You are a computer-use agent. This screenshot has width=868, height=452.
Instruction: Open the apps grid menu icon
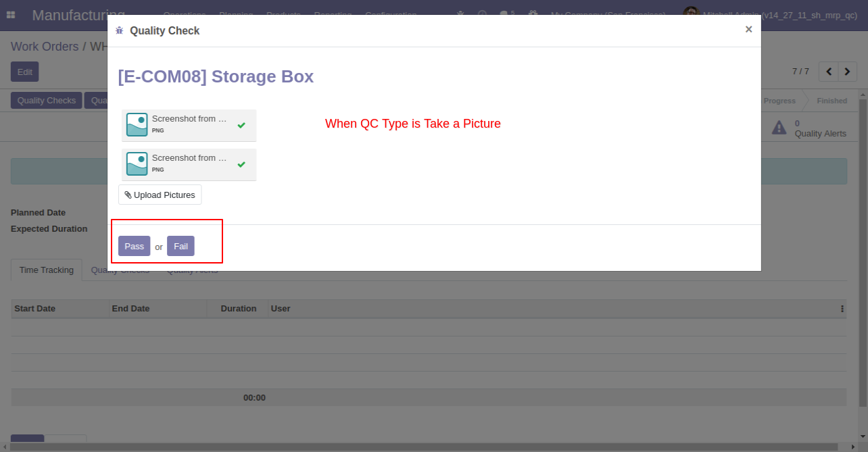point(11,14)
